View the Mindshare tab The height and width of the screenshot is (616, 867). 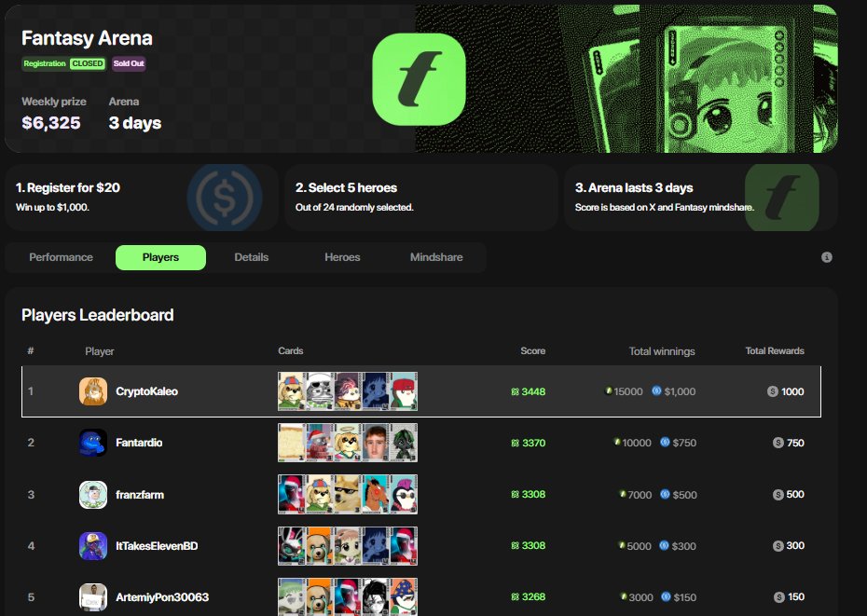pos(436,257)
